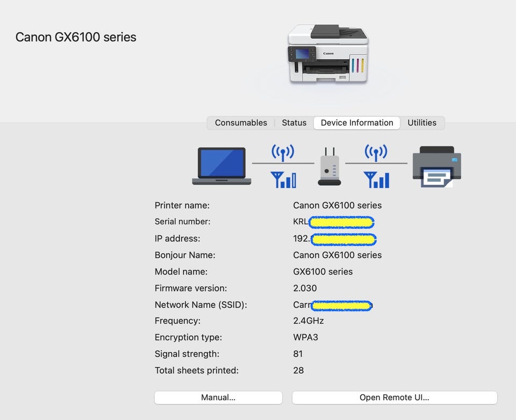Click the Encryption type label
516x420 pixels.
tap(188, 337)
